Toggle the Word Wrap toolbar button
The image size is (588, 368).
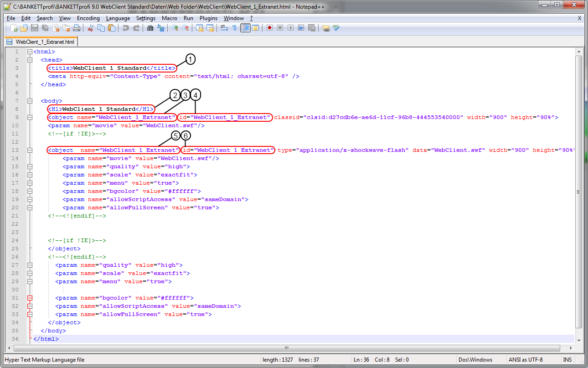tap(224, 28)
